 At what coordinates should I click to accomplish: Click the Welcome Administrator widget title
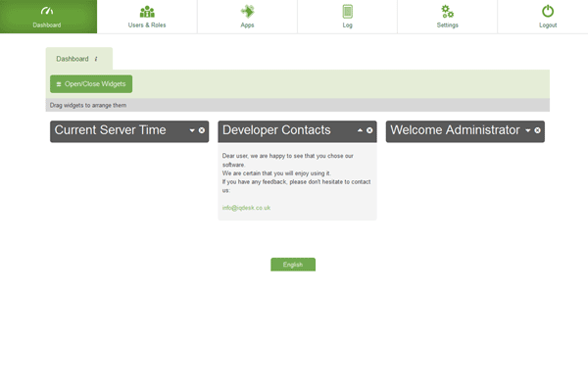click(455, 130)
